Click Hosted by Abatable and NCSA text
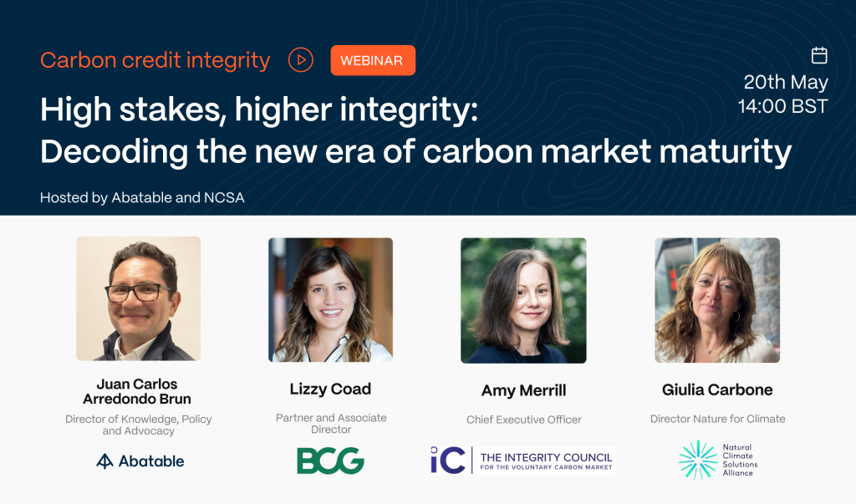 [142, 198]
